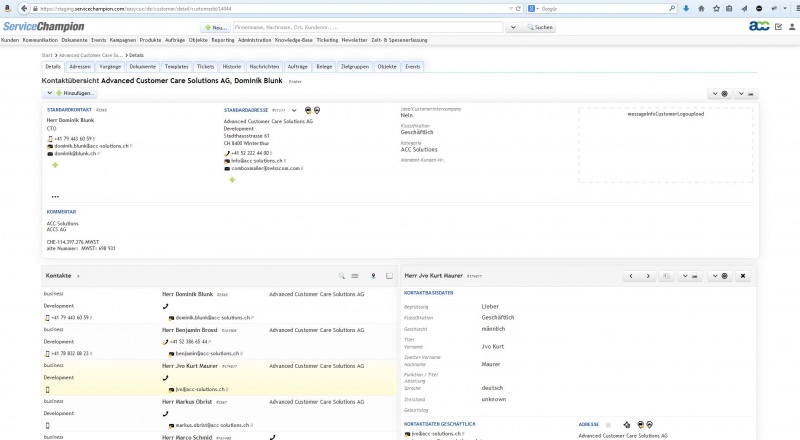The height and width of the screenshot is (440, 800).
Task: Click the Hinzufügen... button
Action: coord(75,93)
